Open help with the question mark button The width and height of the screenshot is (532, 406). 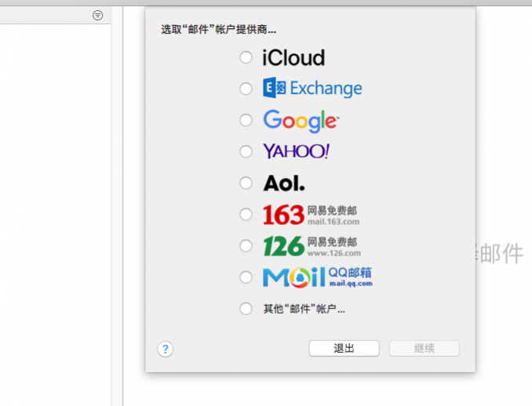point(166,349)
